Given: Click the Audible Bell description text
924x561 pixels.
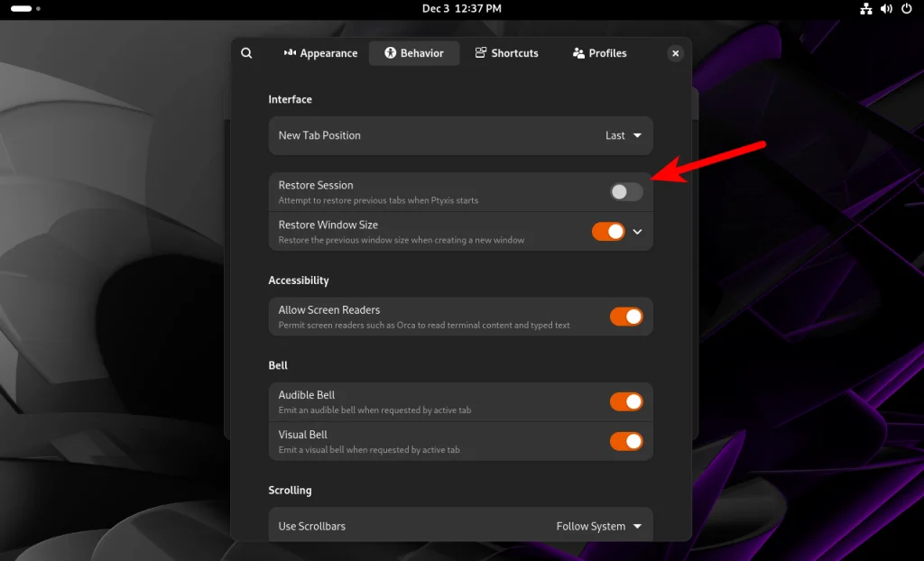Looking at the screenshot, I should (374, 410).
